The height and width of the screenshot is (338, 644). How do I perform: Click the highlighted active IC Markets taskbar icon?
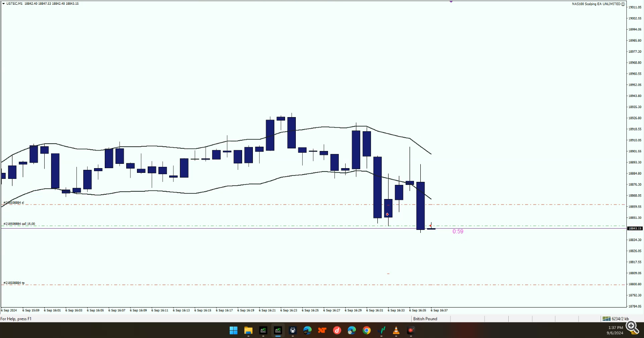click(x=278, y=330)
